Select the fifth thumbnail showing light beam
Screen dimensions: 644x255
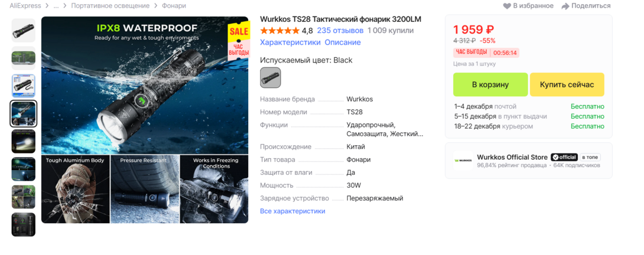[24, 142]
